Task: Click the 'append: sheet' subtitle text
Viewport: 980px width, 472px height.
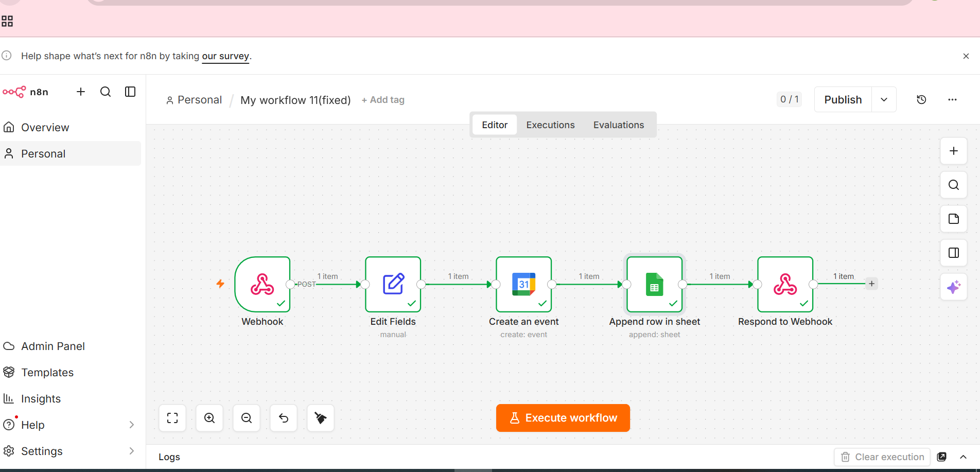Action: point(655,335)
